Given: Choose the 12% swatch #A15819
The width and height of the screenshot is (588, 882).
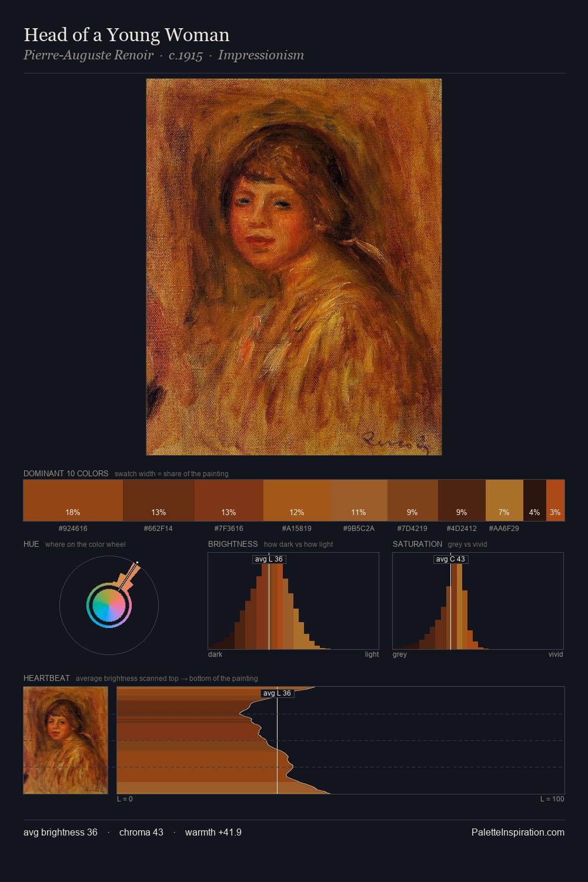Looking at the screenshot, I should [297, 500].
